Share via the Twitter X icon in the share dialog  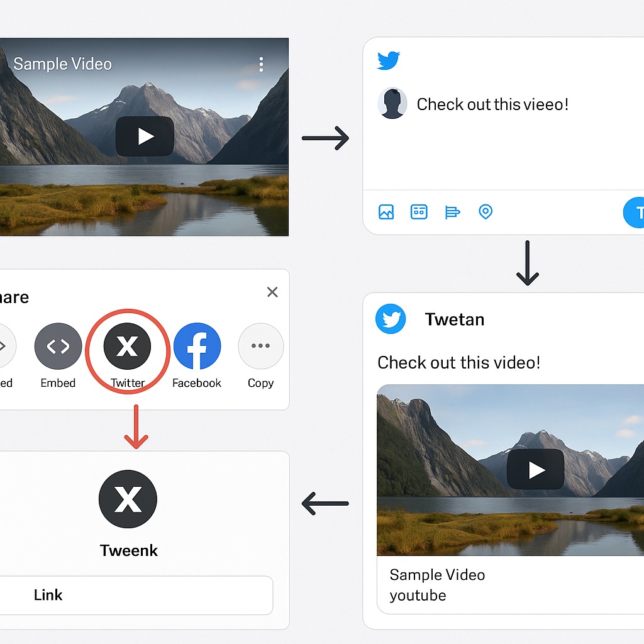[x=127, y=347]
